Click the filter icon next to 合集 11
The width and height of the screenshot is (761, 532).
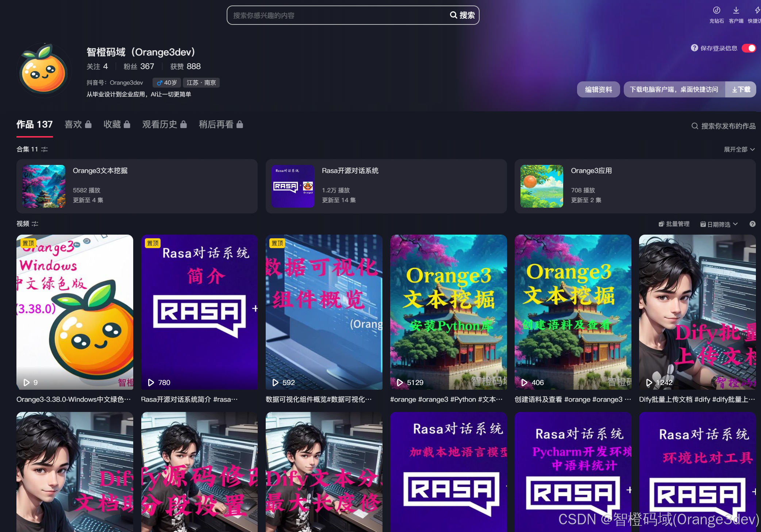[45, 149]
